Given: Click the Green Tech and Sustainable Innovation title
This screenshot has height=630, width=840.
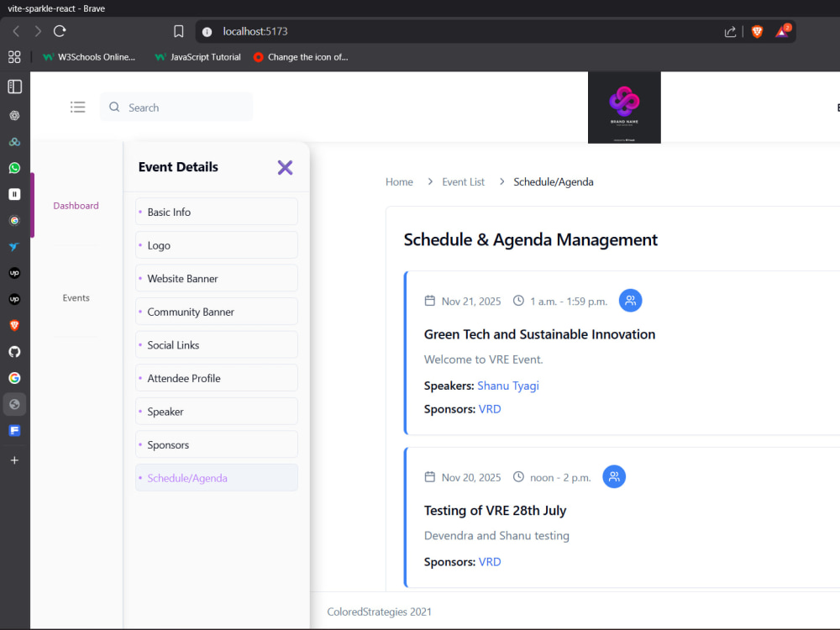Looking at the screenshot, I should (539, 334).
